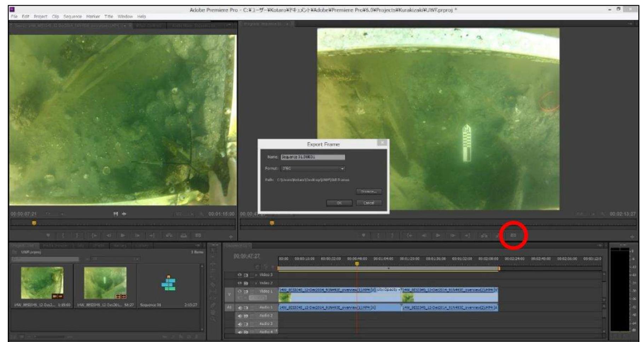Image resolution: width=644 pixels, height=342 pixels.
Task: Expand the Video 3 track header triangle
Action: pyautogui.click(x=255, y=275)
